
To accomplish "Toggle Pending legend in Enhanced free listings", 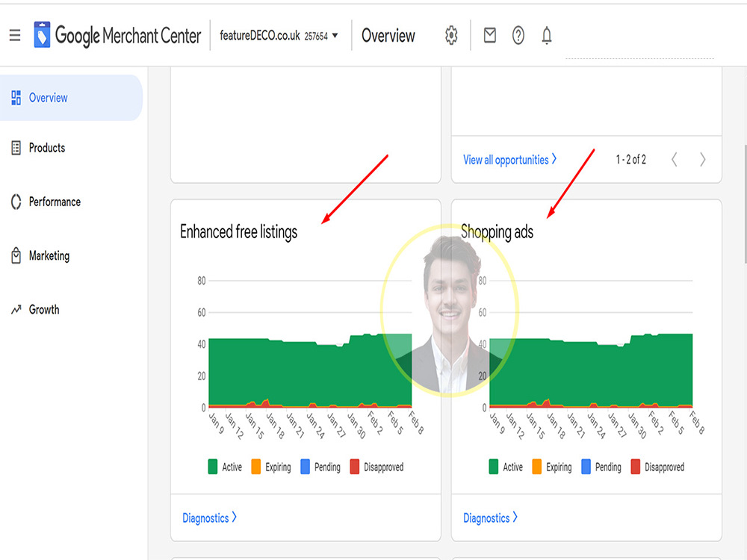I will [x=320, y=467].
